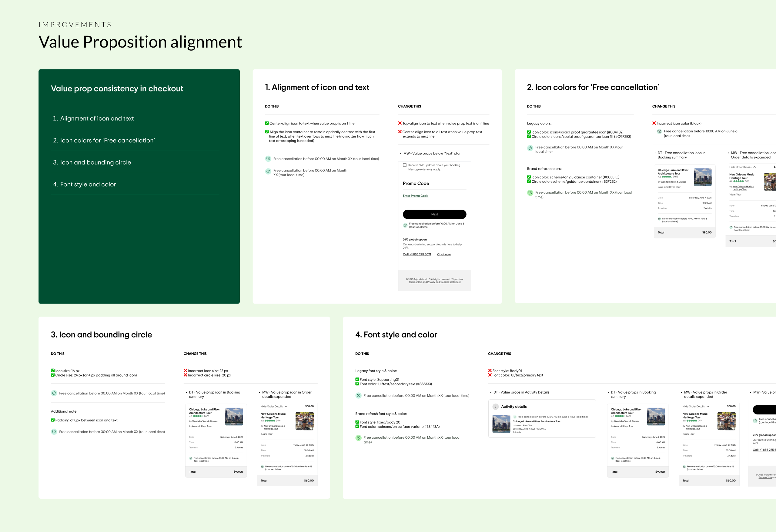Click free cancellation icon under Legacy colors hex codes
The width and height of the screenshot is (776, 532).
click(530, 148)
